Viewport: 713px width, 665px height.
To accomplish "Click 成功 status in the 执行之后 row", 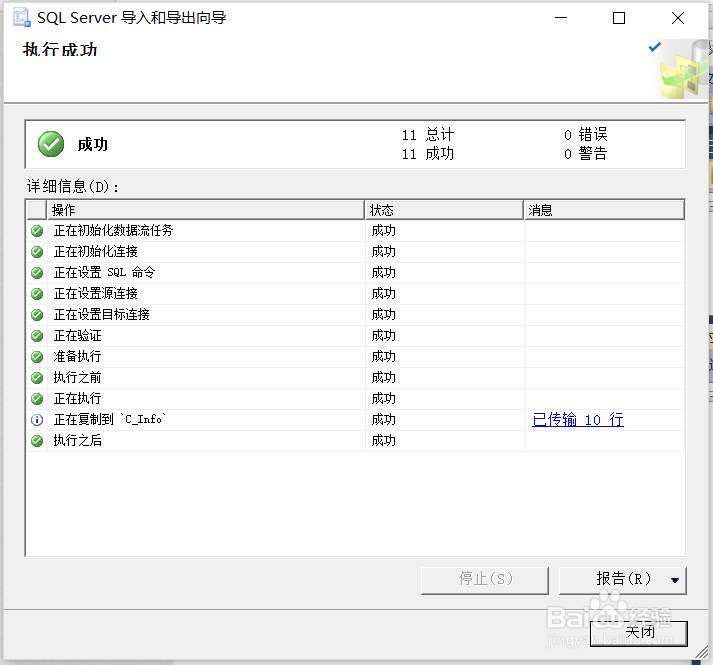I will pos(383,440).
